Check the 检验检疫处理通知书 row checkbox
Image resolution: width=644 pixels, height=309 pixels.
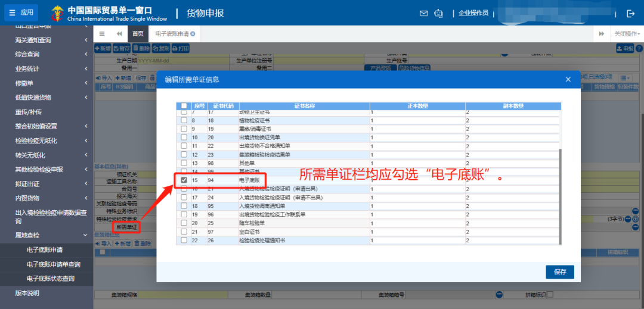tap(184, 241)
